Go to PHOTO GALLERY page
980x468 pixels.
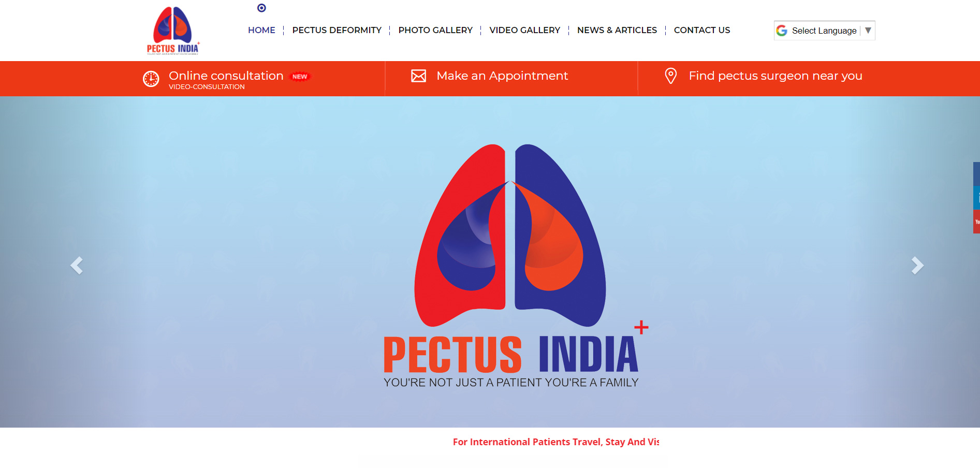coord(435,30)
